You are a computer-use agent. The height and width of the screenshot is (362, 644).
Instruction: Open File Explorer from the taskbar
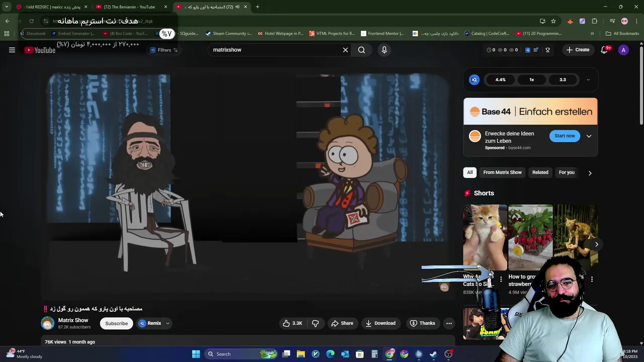[x=301, y=354]
